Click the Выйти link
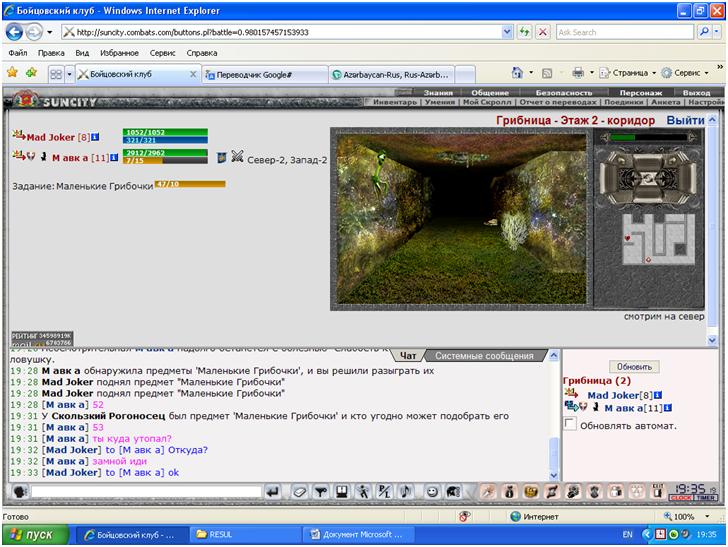This screenshot has height=547, width=728. 685,120
